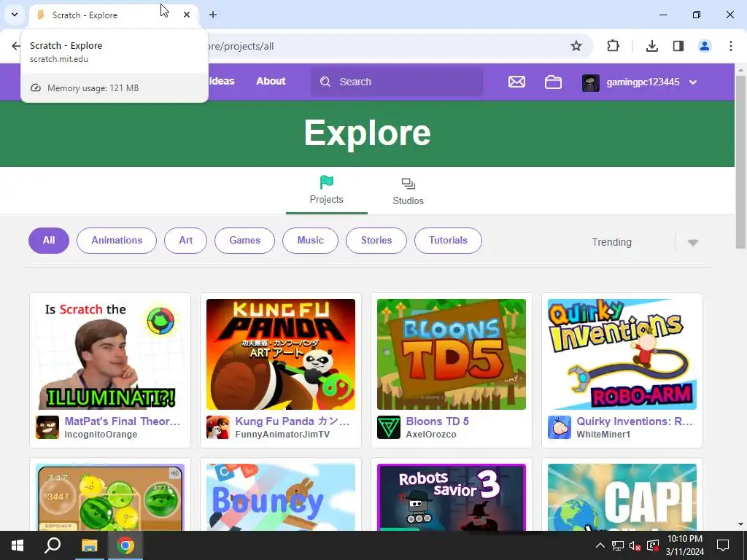Switch to the Projects tab
This screenshot has width=747, height=560.
326,190
